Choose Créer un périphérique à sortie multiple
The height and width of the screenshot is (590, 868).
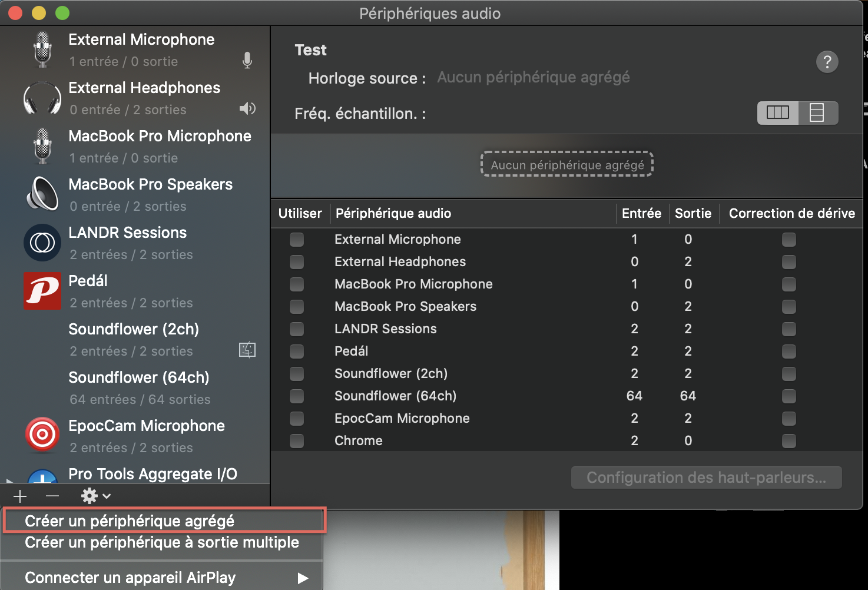tap(162, 542)
